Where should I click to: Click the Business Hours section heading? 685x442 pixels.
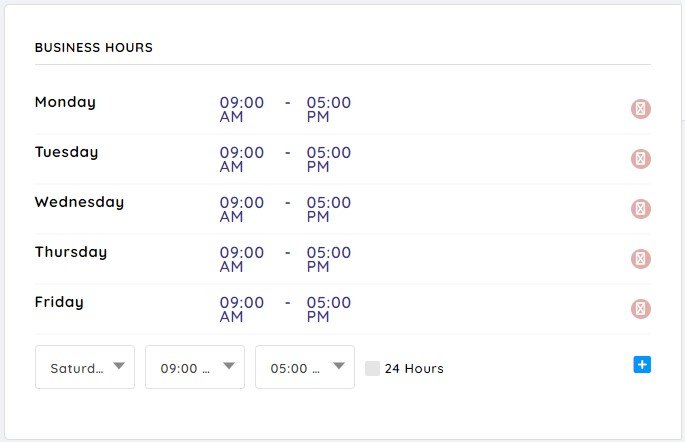[x=94, y=47]
